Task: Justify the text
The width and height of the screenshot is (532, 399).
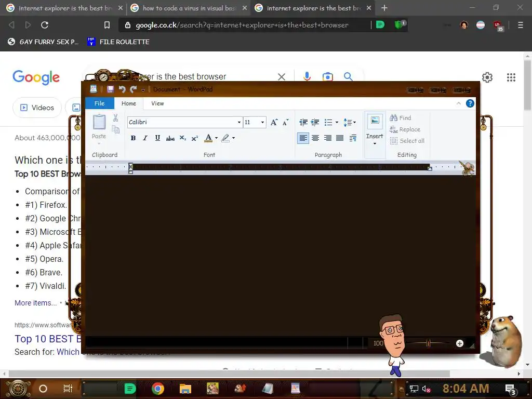Action: pos(340,138)
